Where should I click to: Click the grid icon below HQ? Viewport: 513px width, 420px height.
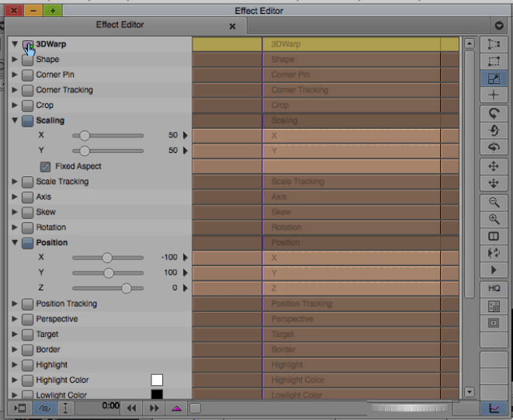tap(494, 307)
